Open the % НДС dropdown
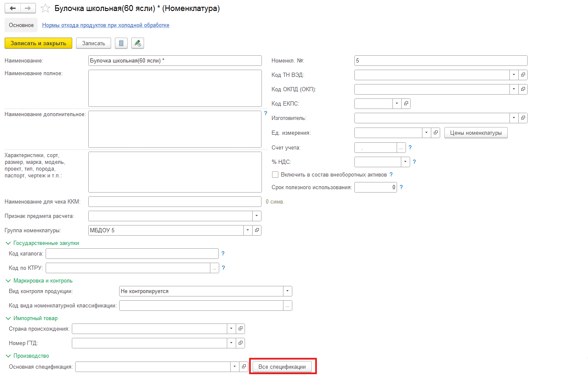The width and height of the screenshot is (588, 375). tap(405, 162)
